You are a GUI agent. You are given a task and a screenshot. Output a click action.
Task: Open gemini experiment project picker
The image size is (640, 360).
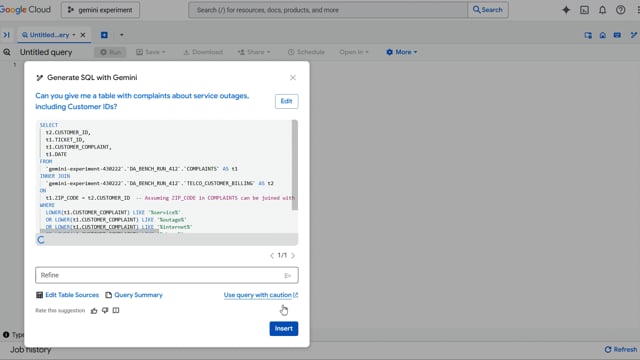tap(100, 10)
